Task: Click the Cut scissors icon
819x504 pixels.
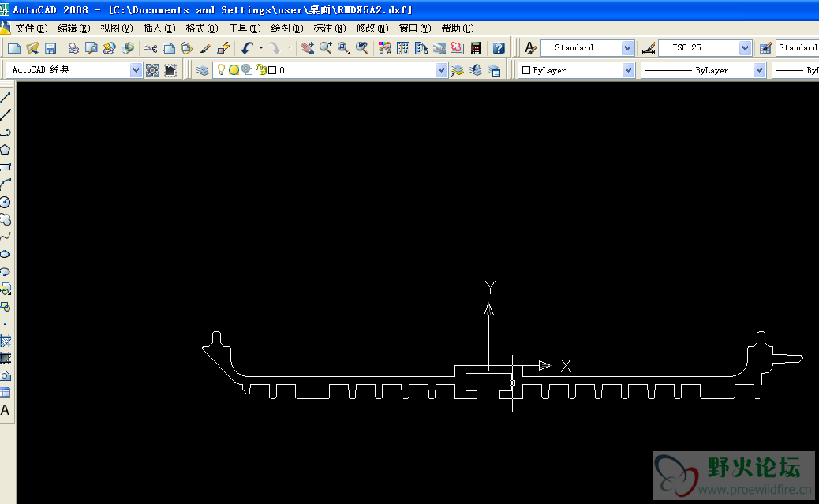Action: [151, 49]
